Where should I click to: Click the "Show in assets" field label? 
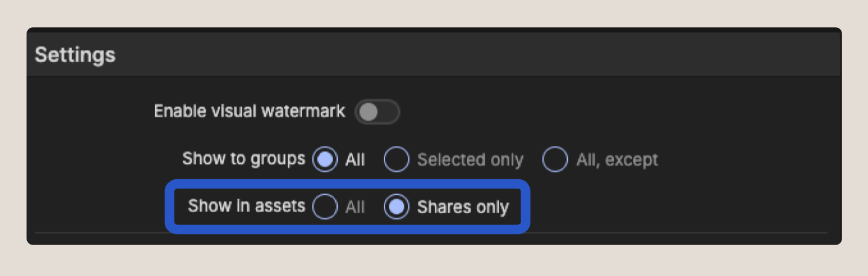246,206
